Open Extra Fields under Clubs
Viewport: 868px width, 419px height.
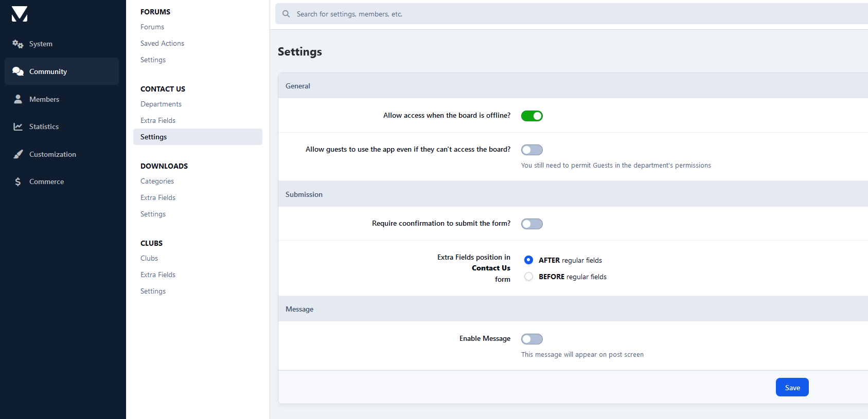(158, 275)
